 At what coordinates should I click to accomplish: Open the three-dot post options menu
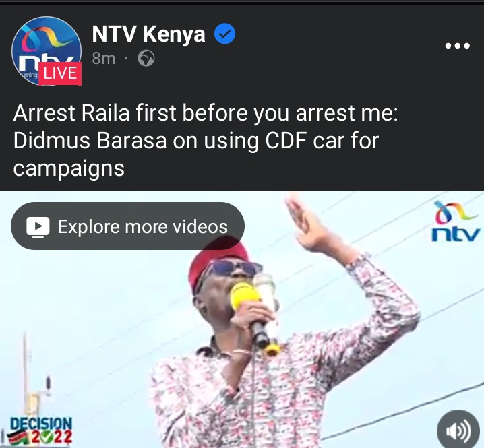pyautogui.click(x=458, y=46)
